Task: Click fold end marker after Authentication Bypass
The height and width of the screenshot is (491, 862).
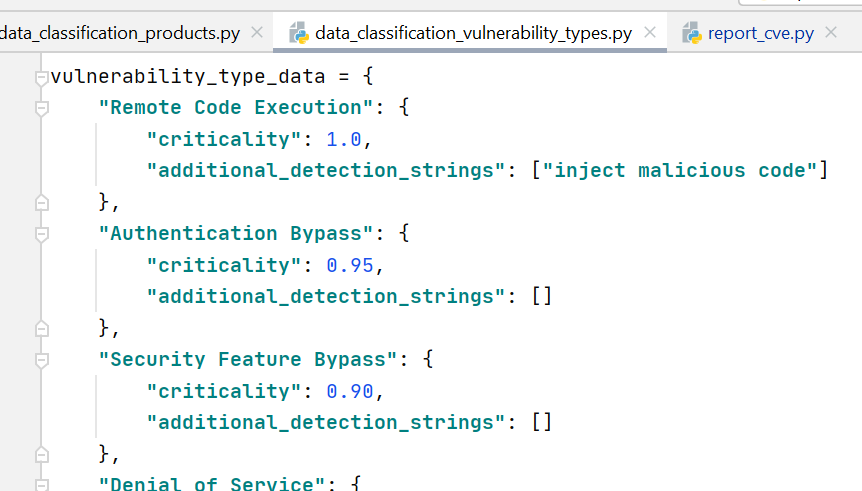Action: tap(42, 329)
